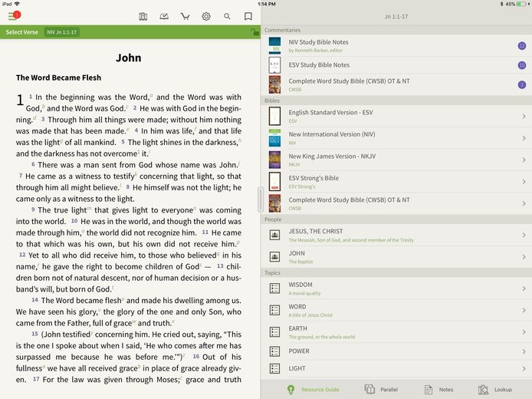Tap the 12 count badge on NIV Study Notes
Screen dimensions: 532x399
tap(522, 45)
